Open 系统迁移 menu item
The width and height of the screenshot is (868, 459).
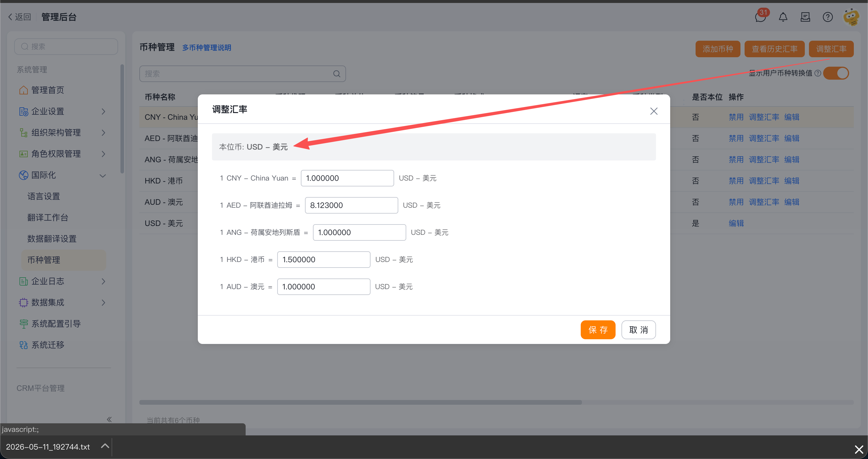(x=48, y=345)
